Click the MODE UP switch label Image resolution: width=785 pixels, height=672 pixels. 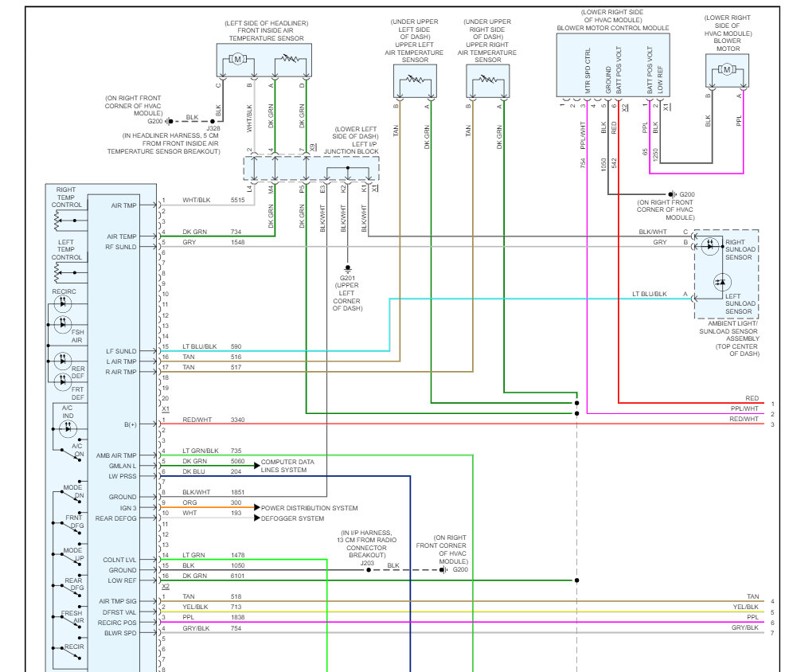(x=73, y=554)
